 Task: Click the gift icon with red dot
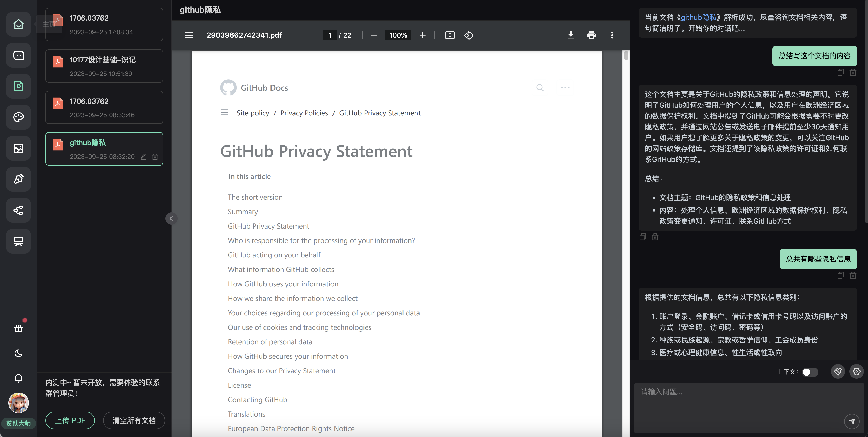point(19,328)
